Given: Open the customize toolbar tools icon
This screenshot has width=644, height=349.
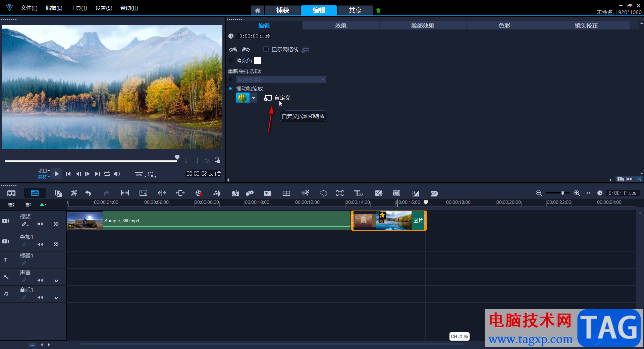Looking at the screenshot, I should (x=74, y=193).
